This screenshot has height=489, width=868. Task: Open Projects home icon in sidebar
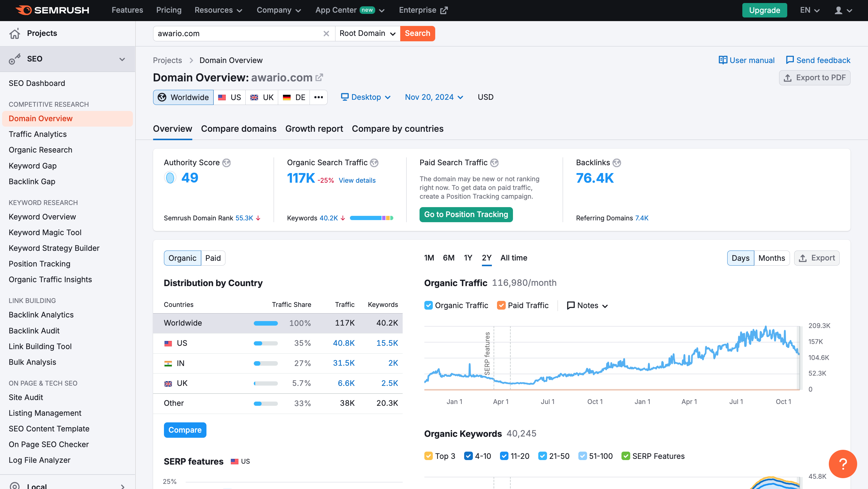[14, 33]
